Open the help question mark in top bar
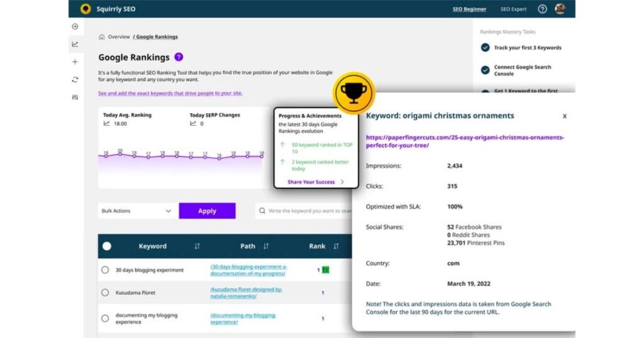The width and height of the screenshot is (644, 338). click(542, 9)
